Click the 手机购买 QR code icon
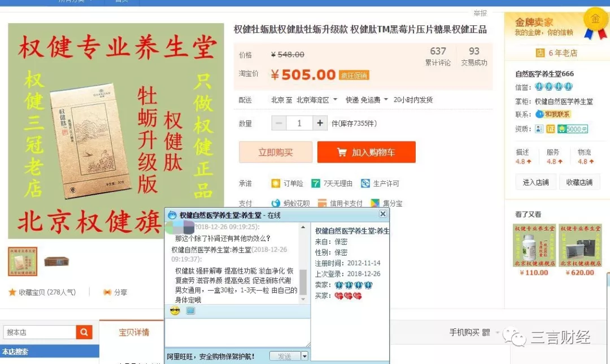 click(x=486, y=332)
